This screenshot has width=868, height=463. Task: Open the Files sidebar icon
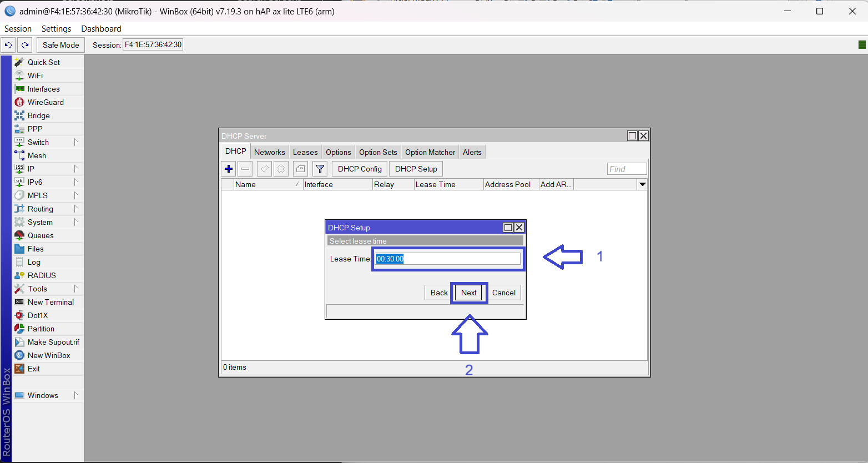pyautogui.click(x=19, y=249)
